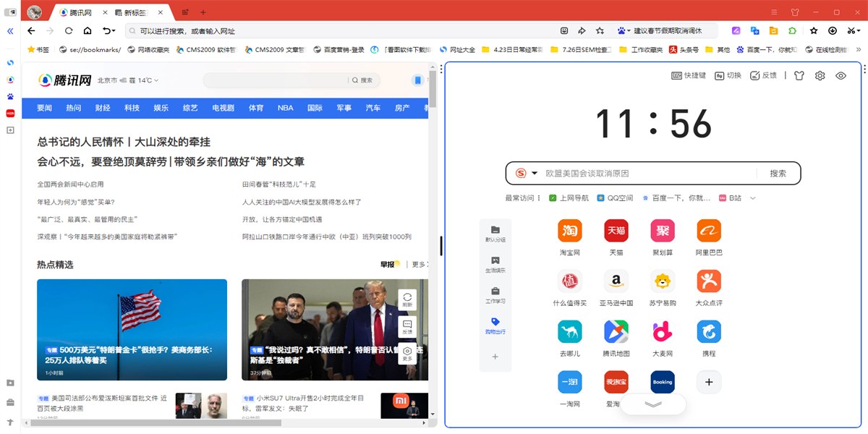The height and width of the screenshot is (434, 868).
Task: Toggle the eye visibility icon on new tab
Action: click(x=841, y=75)
